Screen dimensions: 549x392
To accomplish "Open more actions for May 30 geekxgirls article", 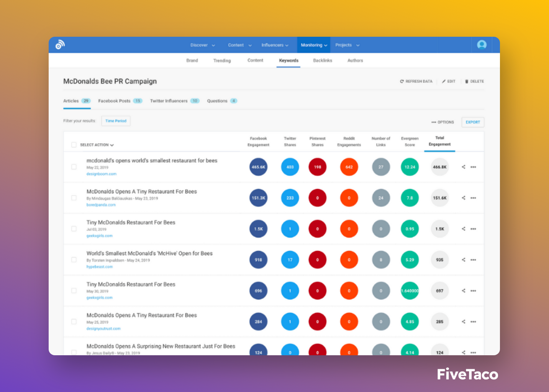I will (x=474, y=291).
